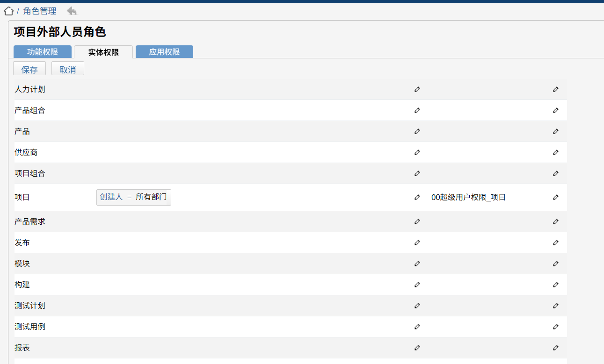Edit first pencil icon in 产品需求 row
Screen dimensions: 604x364
click(417, 222)
